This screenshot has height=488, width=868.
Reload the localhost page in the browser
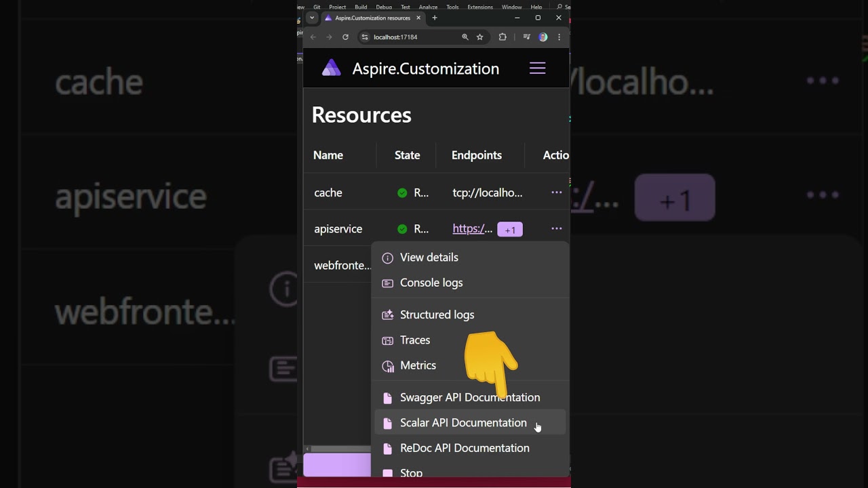pos(345,37)
